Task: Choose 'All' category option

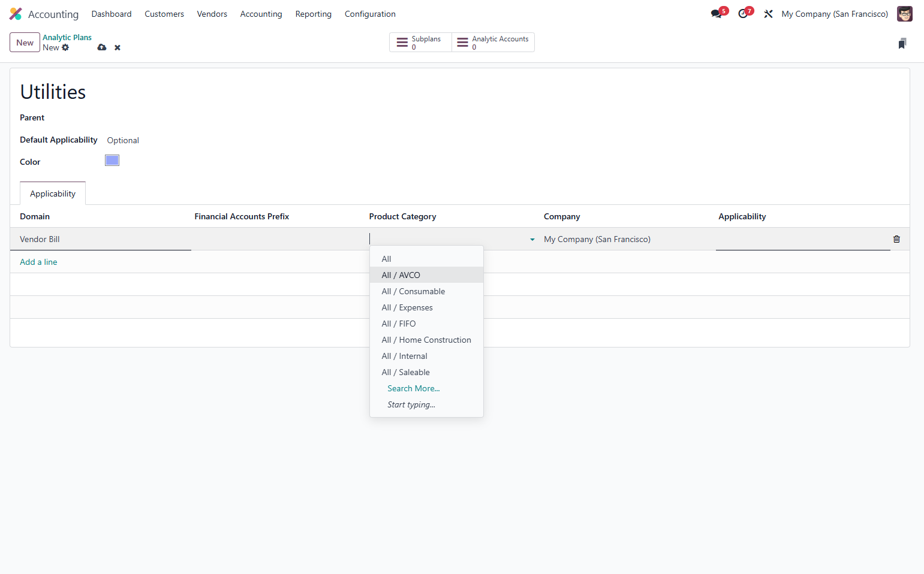Action: (426, 259)
